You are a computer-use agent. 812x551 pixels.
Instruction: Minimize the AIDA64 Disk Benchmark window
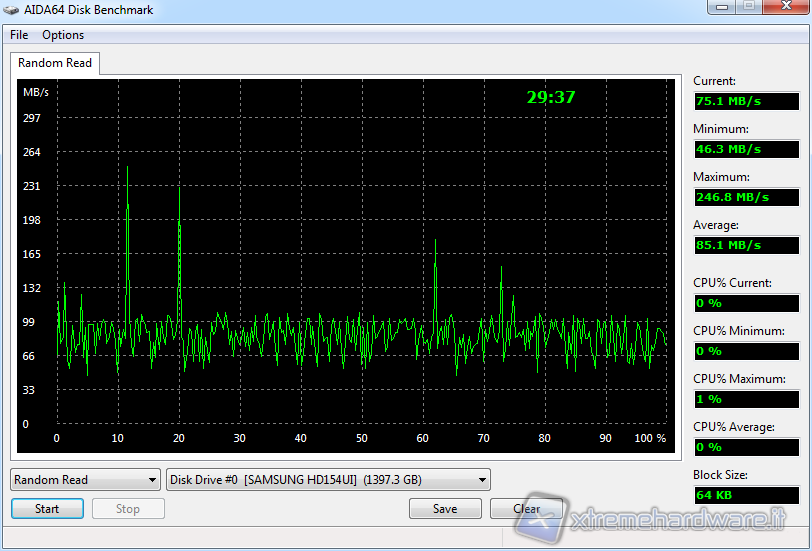[x=721, y=8]
